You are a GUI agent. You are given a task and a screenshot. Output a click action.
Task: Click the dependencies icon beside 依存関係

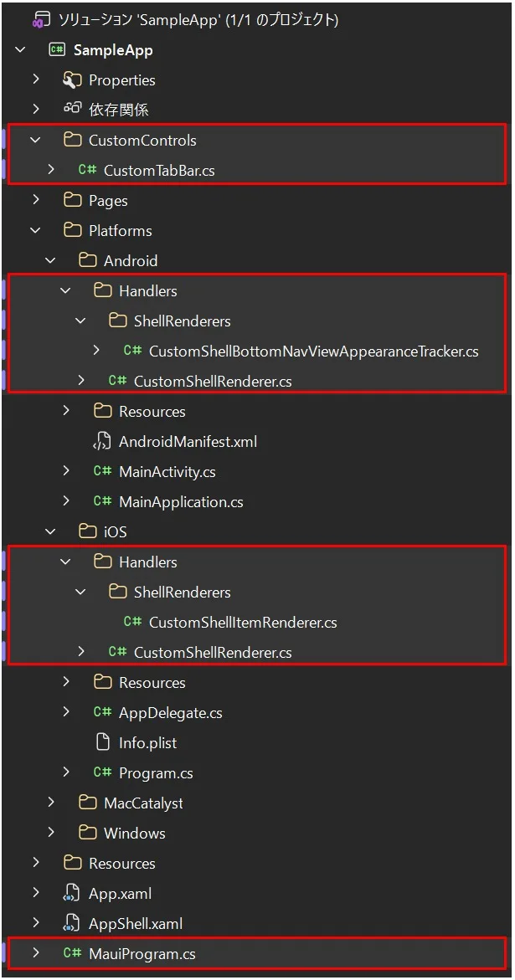click(x=72, y=110)
